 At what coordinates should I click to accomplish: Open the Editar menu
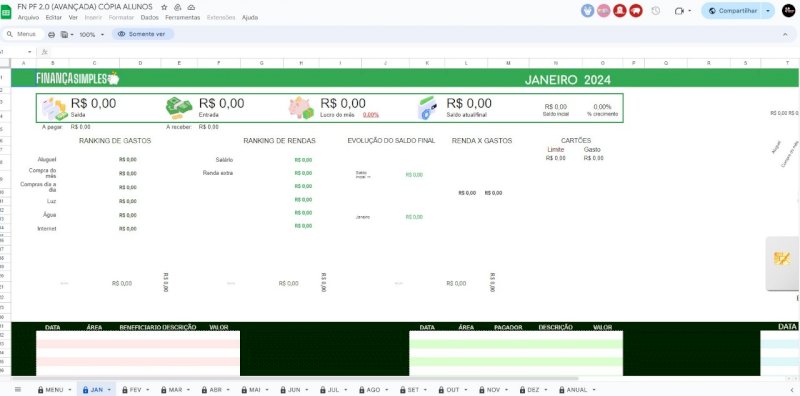pyautogui.click(x=54, y=17)
